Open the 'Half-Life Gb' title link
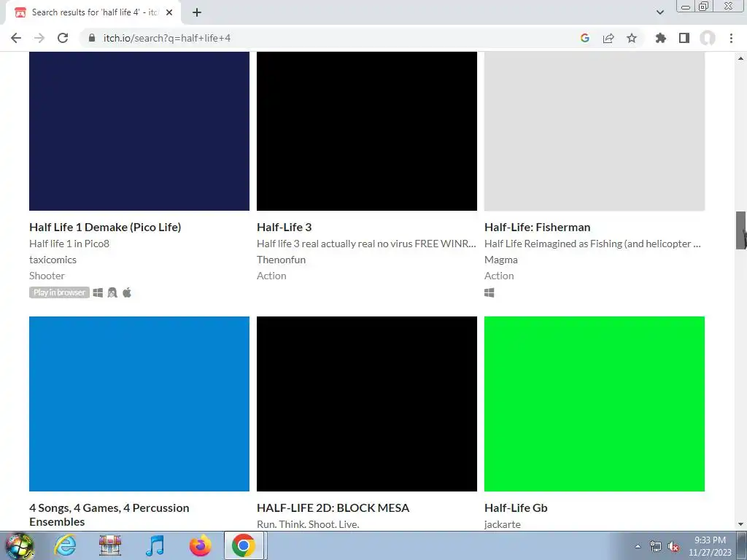Viewport: 747px width, 560px height. tap(516, 508)
